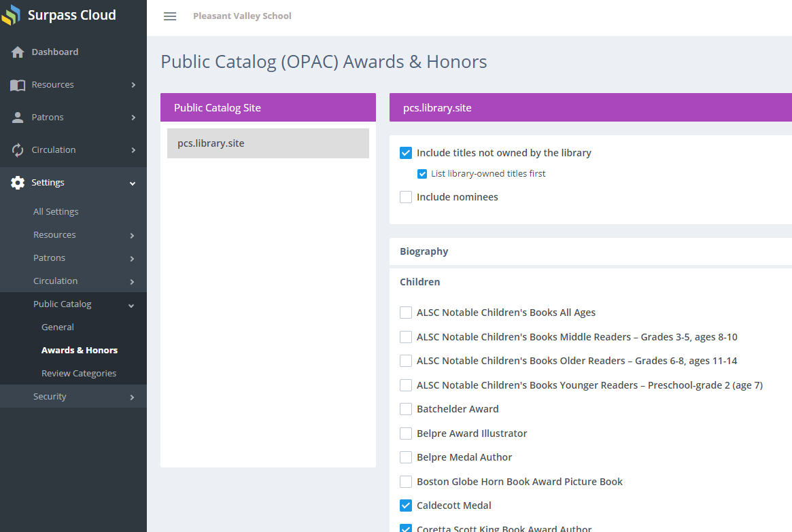Check ALSC Notable Books Older Readers box
Screen dimensions: 792x532
click(406, 361)
